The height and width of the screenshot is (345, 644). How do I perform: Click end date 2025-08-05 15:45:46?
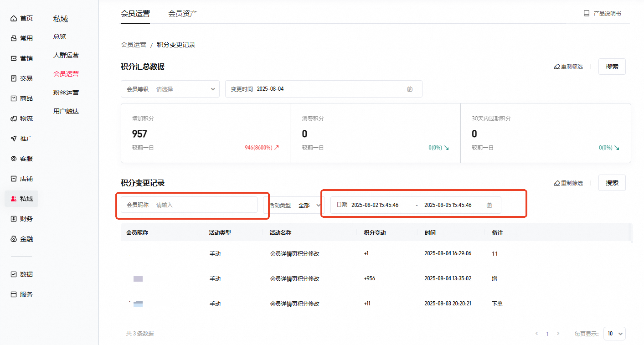(x=448, y=205)
